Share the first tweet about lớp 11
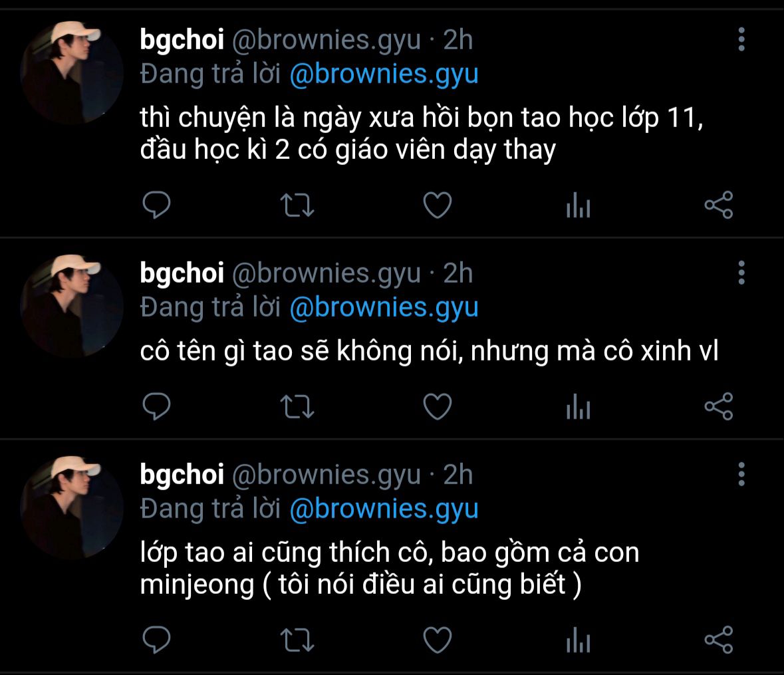Image resolution: width=784 pixels, height=675 pixels. coord(719,205)
